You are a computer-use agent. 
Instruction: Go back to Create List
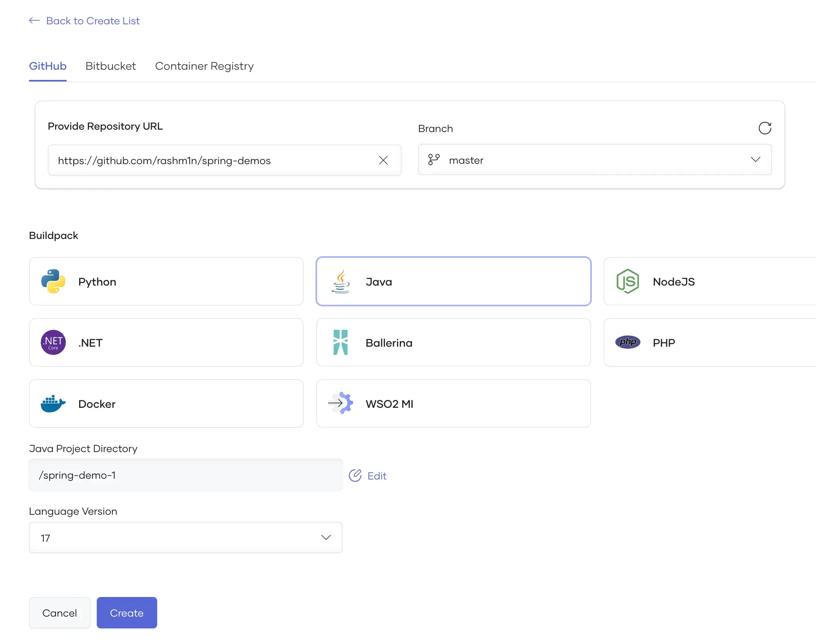tap(92, 21)
